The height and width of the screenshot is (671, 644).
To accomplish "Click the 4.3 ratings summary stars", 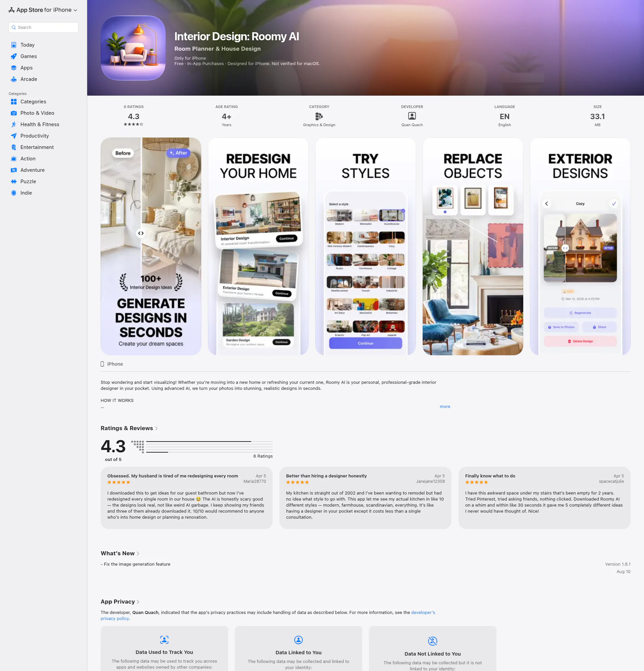I will [x=133, y=124].
